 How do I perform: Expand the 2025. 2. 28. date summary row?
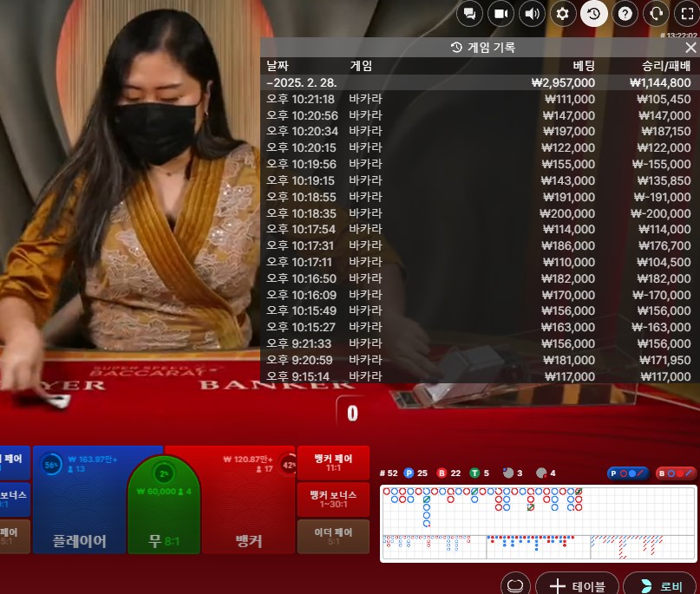[479, 82]
